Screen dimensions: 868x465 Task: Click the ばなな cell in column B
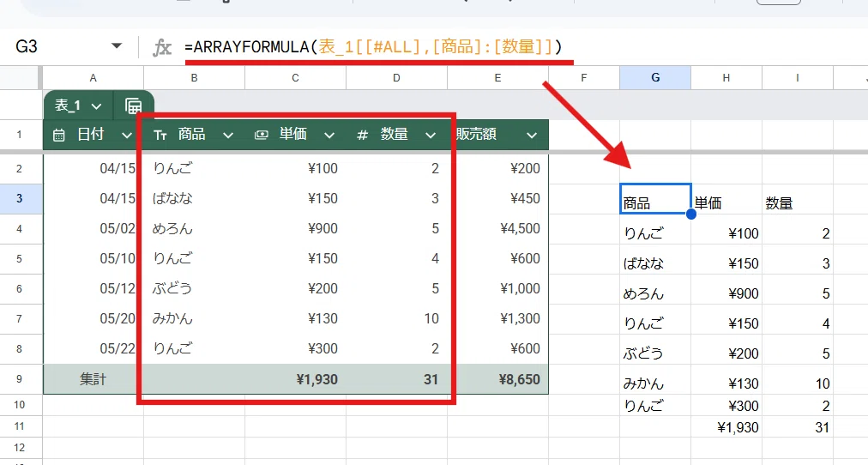click(x=195, y=199)
